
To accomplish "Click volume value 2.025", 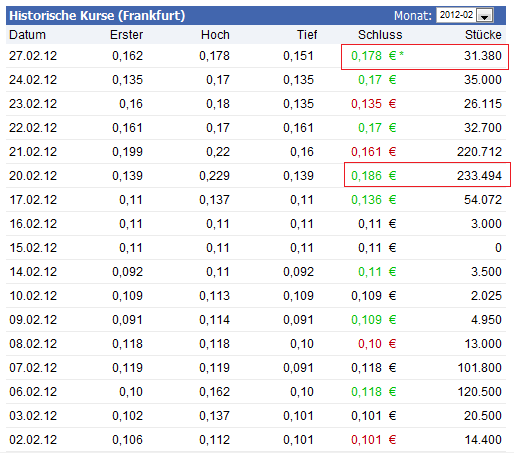I will (486, 296).
